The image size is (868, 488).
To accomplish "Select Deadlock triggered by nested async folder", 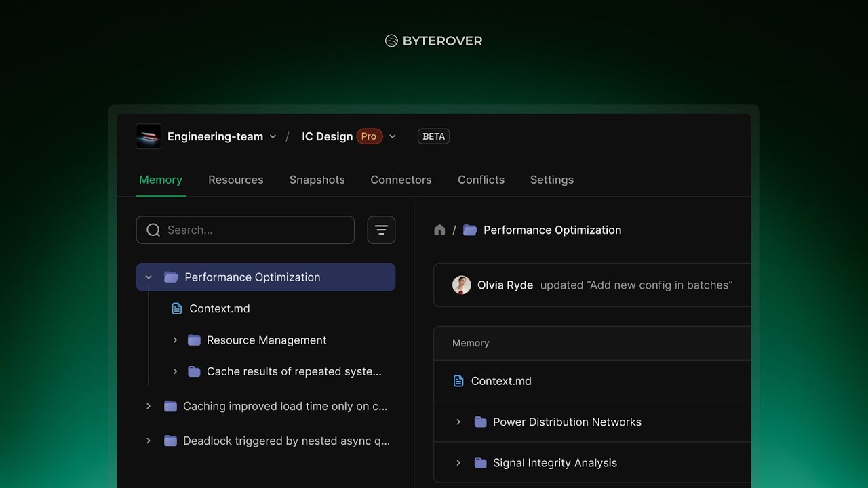I will click(286, 441).
